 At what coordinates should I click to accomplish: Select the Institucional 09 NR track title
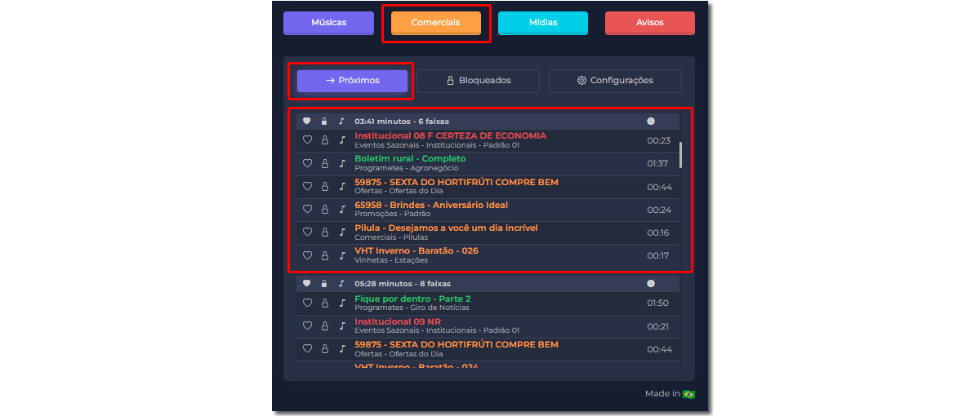coord(397,321)
